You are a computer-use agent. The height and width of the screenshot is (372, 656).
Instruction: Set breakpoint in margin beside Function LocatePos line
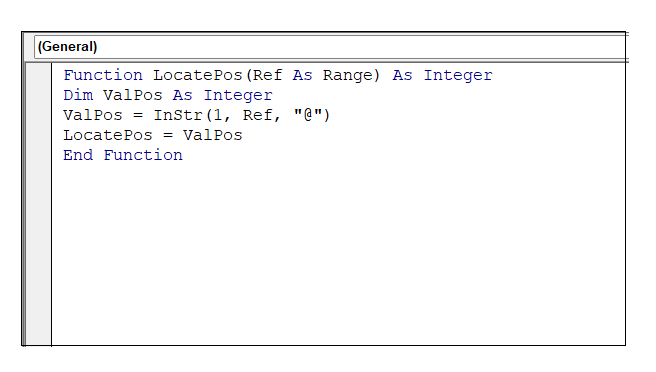[38, 75]
